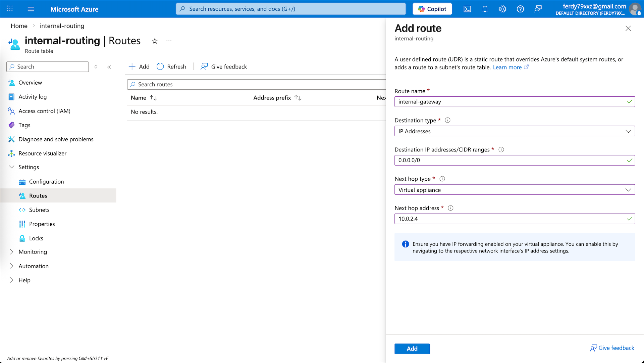Open the Learn more link
This screenshot has width=644, height=363.
(507, 67)
